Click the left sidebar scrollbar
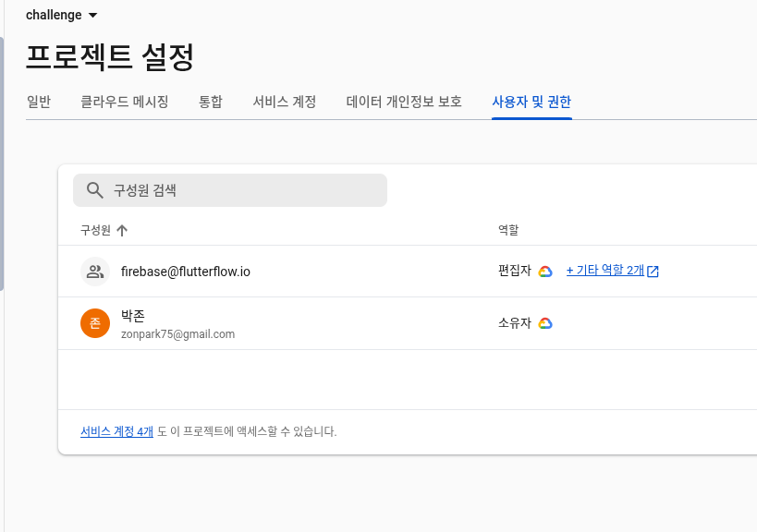This screenshot has height=532, width=757. pos(2,166)
